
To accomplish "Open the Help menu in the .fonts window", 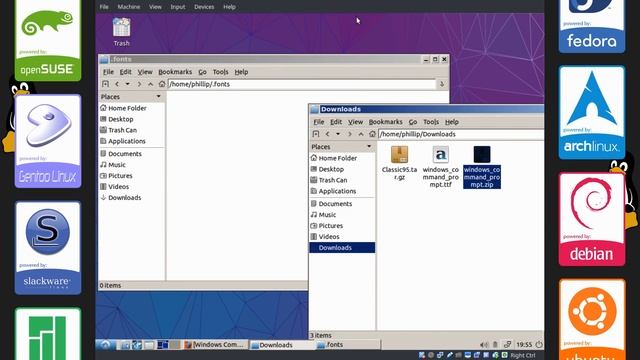I will (x=241, y=72).
